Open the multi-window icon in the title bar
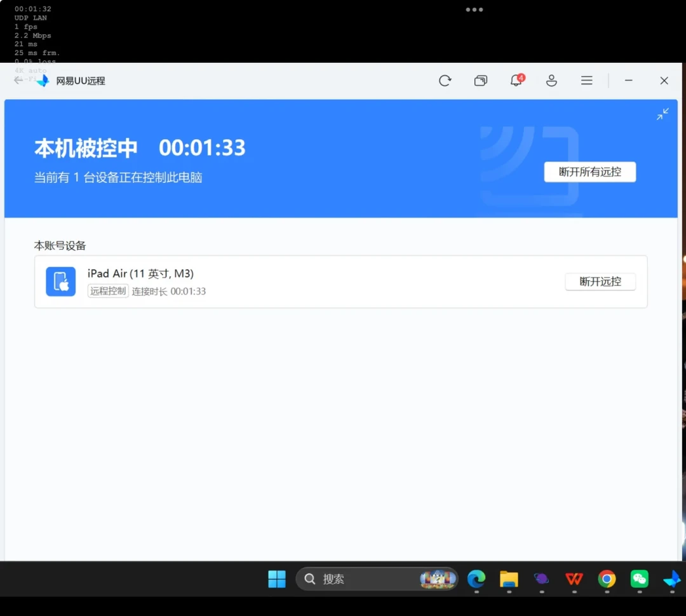Screen dimensions: 686x616 [x=480, y=81]
